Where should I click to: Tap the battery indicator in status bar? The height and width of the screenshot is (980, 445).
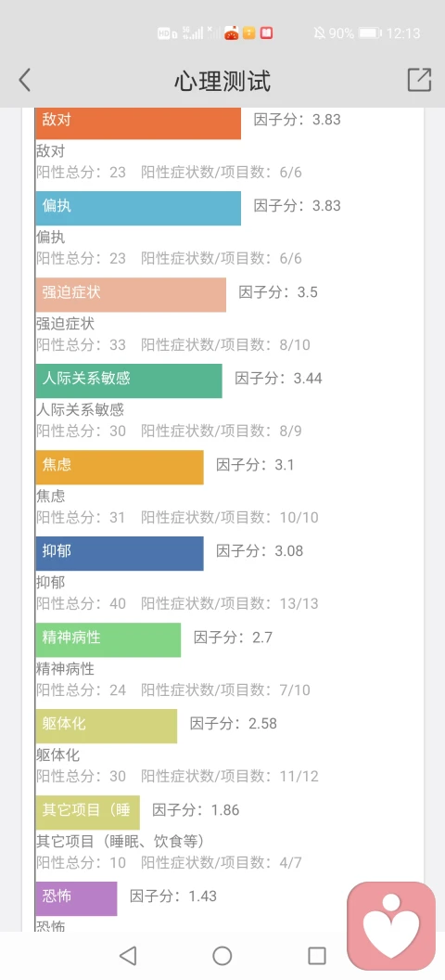click(x=370, y=33)
